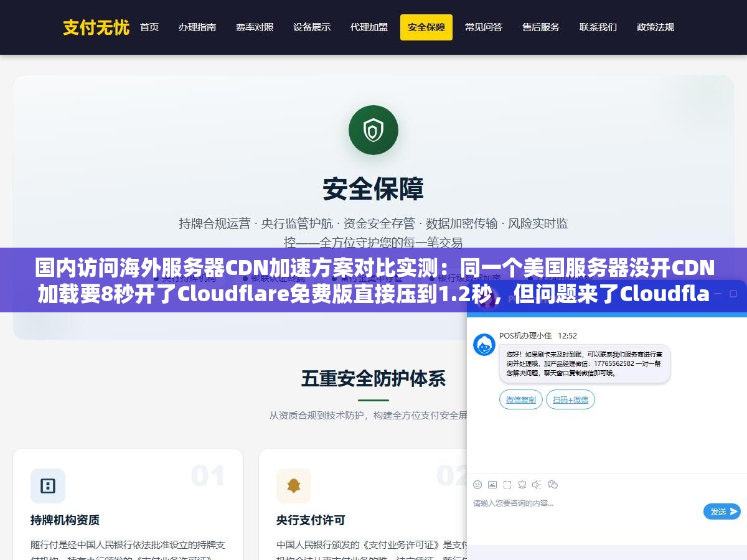Select the 央行支付许可 card title
Image resolution: width=747 pixels, height=560 pixels.
311,520
